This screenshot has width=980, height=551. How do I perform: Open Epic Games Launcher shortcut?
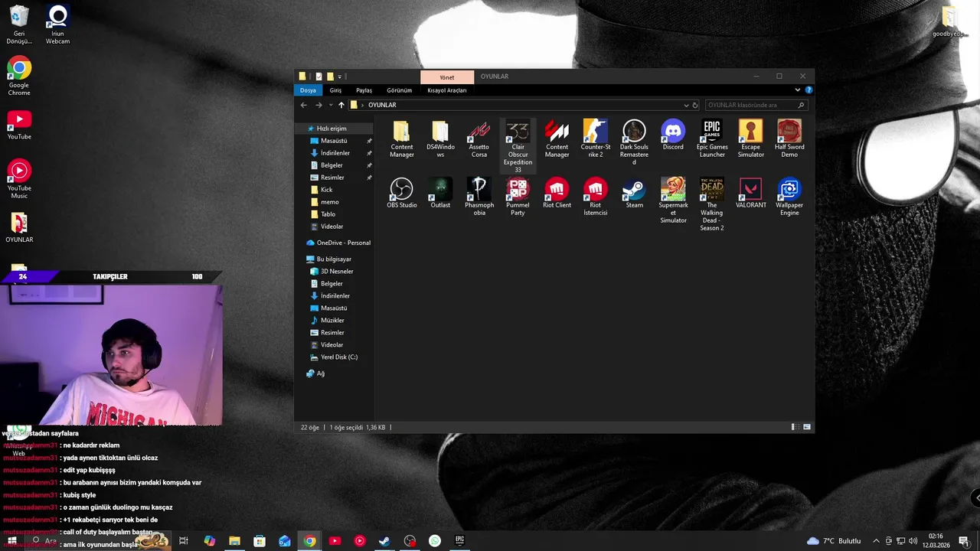(x=712, y=139)
